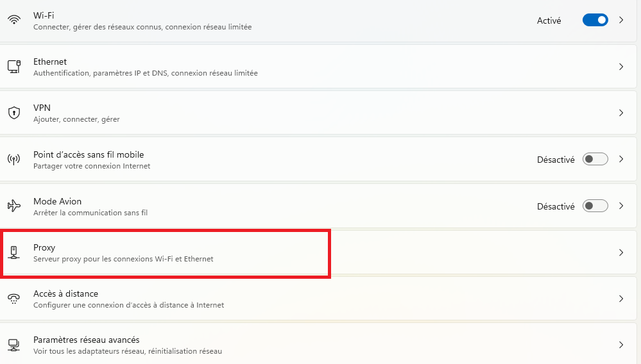Click the VPN shield icon

tap(14, 113)
